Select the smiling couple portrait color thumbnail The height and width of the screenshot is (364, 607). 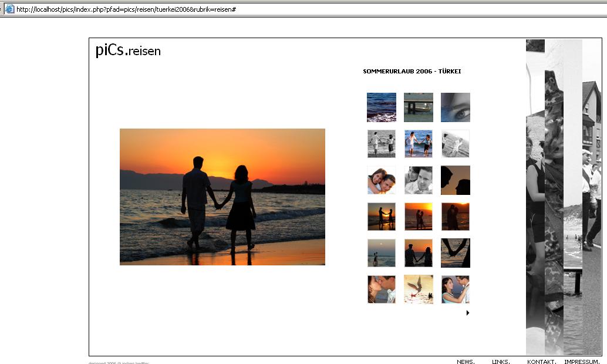click(x=382, y=180)
